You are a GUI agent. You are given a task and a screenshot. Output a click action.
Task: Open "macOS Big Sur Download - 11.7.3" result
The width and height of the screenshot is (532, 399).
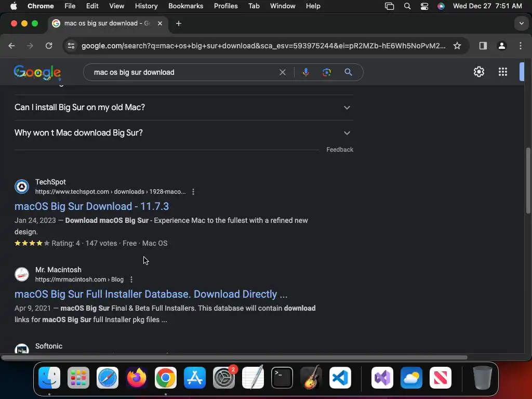tap(91, 206)
